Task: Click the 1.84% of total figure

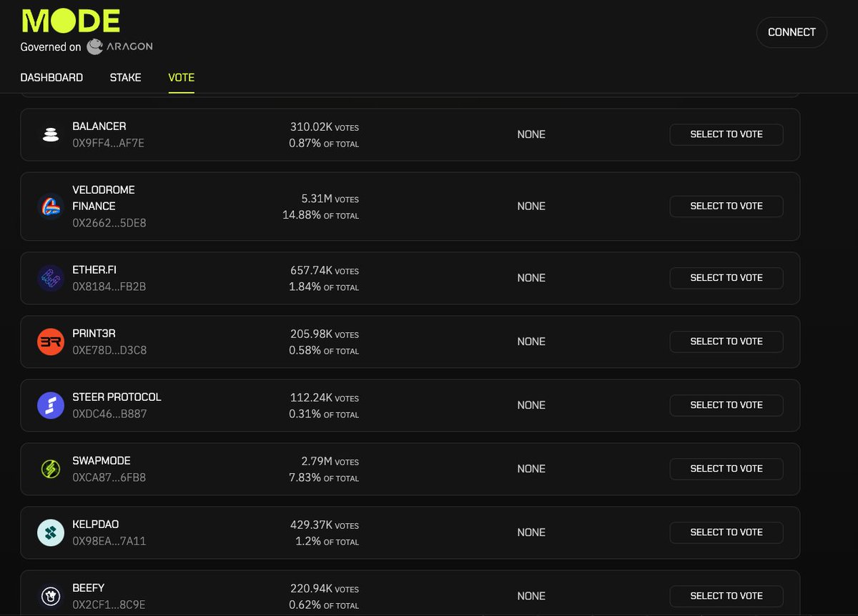Action: 324,287
